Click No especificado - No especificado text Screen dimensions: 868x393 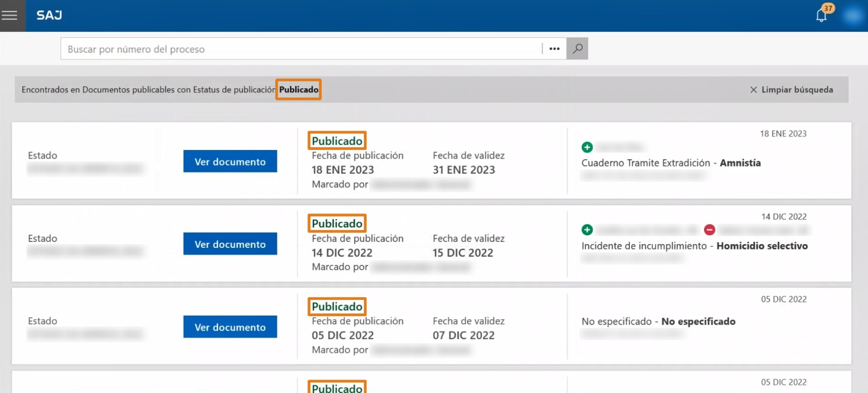pyautogui.click(x=658, y=321)
